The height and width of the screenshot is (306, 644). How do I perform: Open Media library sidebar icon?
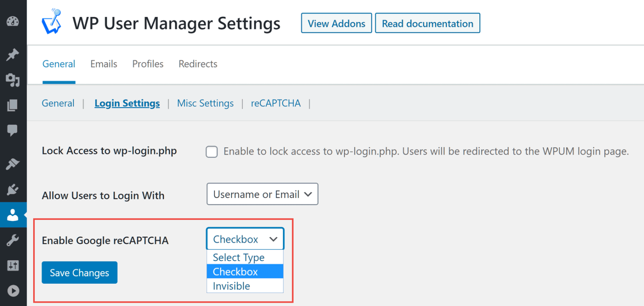(13, 80)
